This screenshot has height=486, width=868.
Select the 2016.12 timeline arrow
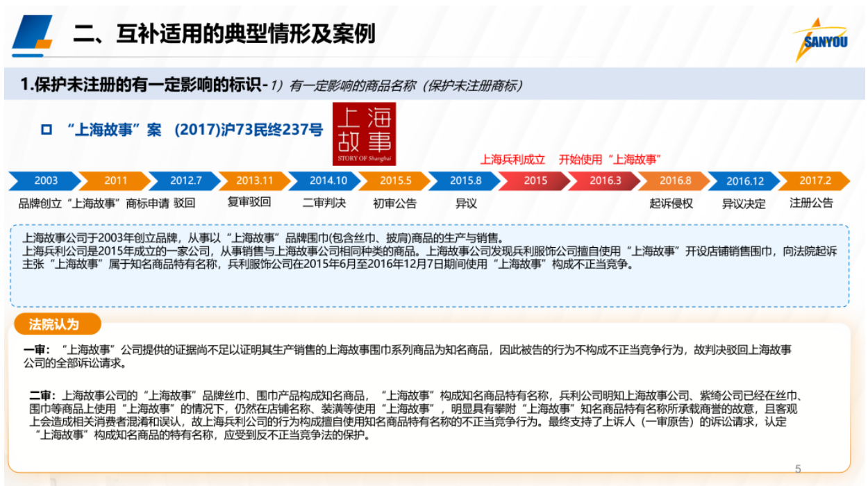tap(744, 181)
